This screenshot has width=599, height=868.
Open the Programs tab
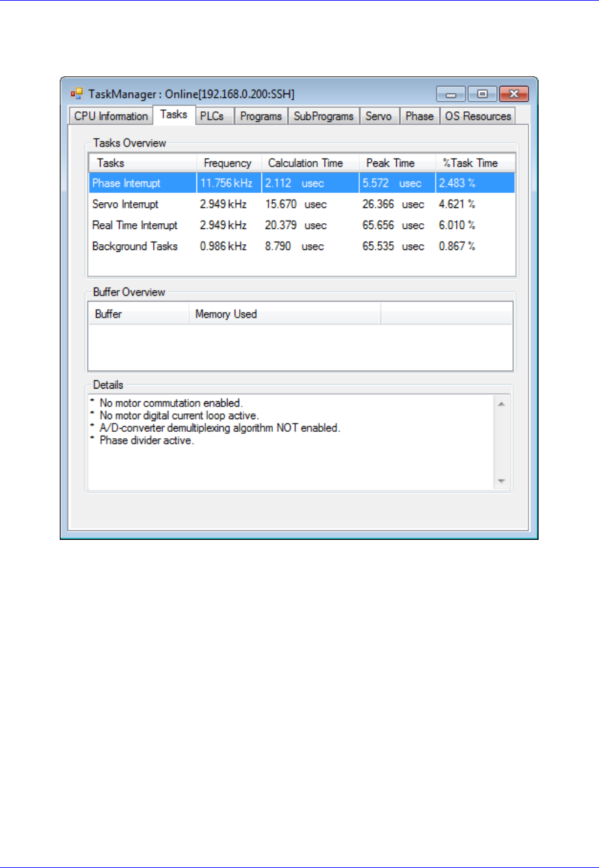click(261, 116)
